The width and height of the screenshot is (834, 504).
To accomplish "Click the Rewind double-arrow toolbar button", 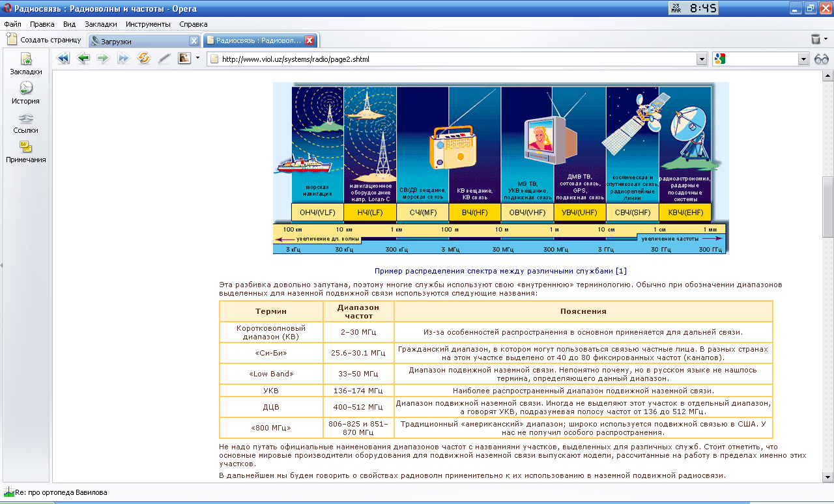I will [63, 59].
